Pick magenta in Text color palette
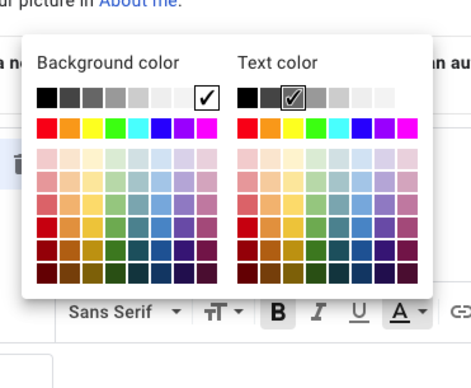The height and width of the screenshot is (388, 471). coord(407,128)
